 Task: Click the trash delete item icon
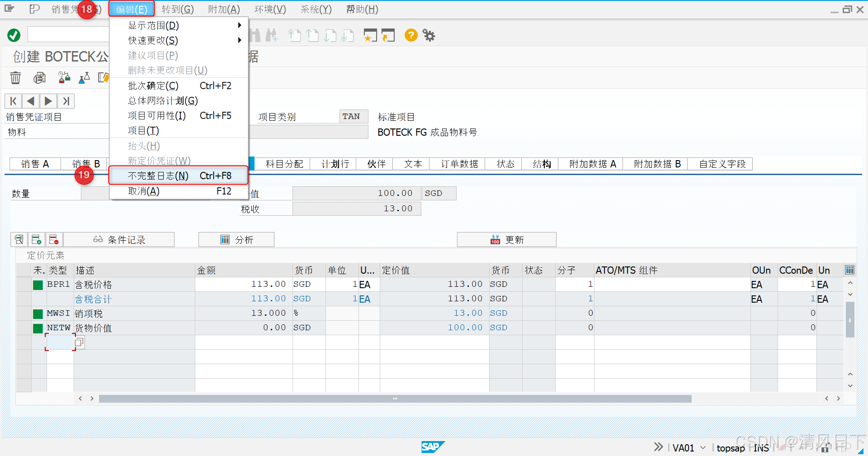point(15,78)
